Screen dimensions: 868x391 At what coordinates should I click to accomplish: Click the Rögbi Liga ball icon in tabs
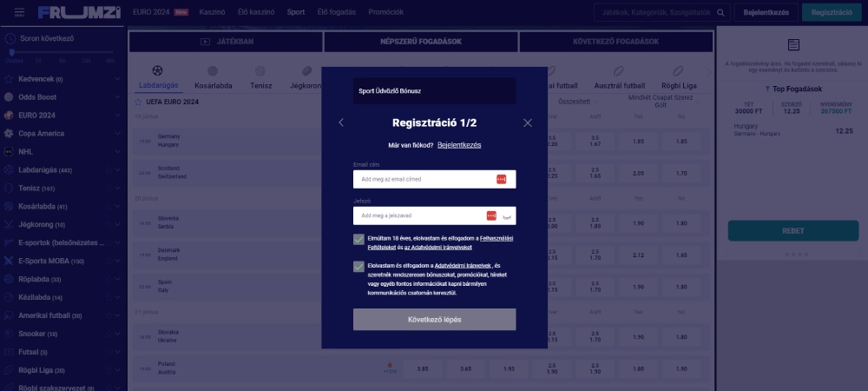tap(678, 71)
